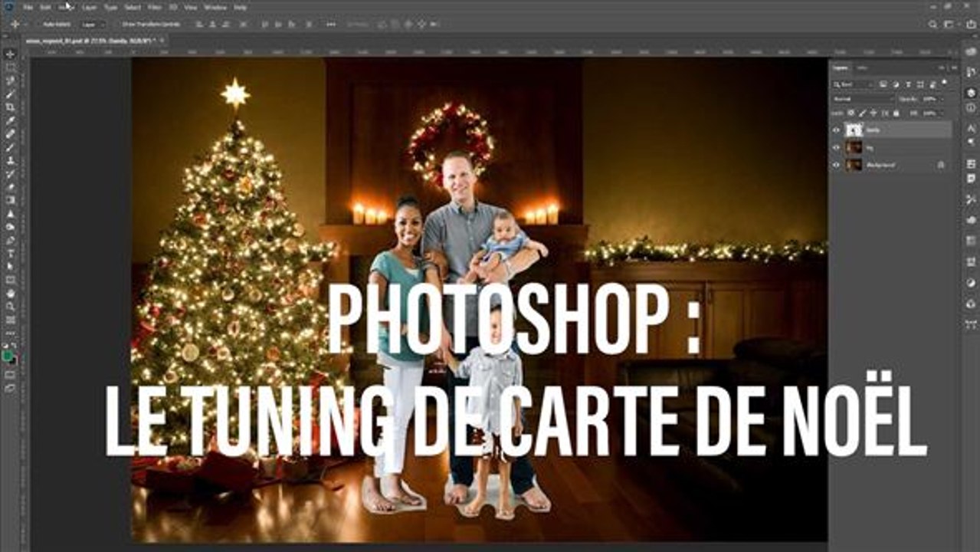The width and height of the screenshot is (980, 552).
Task: Open the Layer menu
Action: (89, 7)
